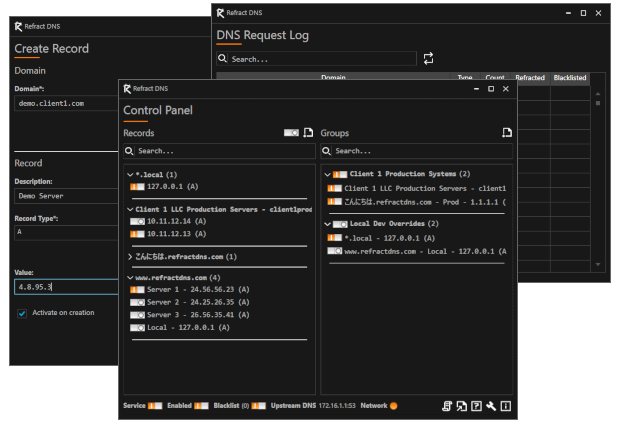Image resolution: width=620 pixels, height=439 pixels.
Task: Toggle www.refractdns.com - Local group entry switch
Action: [x=335, y=251]
